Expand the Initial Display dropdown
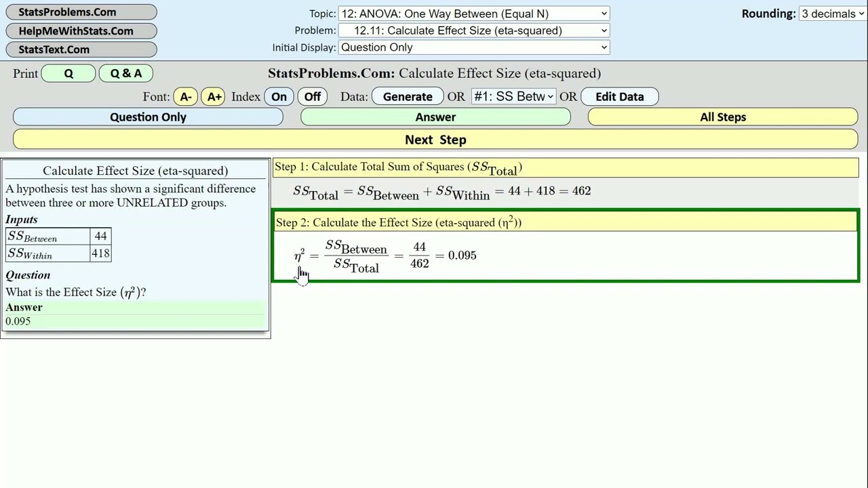This screenshot has width=868, height=488. 474,47
